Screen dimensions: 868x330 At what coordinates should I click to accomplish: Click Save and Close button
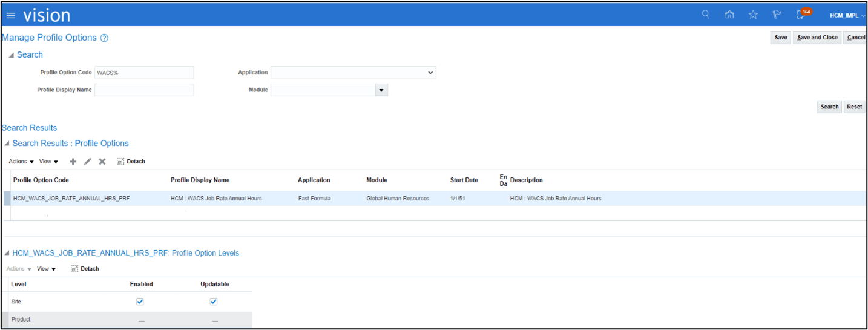817,38
